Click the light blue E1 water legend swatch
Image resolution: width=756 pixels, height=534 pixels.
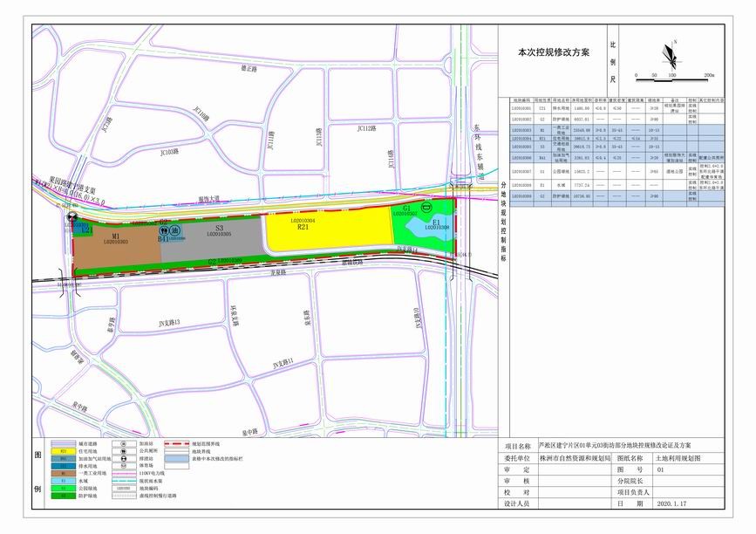coord(65,482)
